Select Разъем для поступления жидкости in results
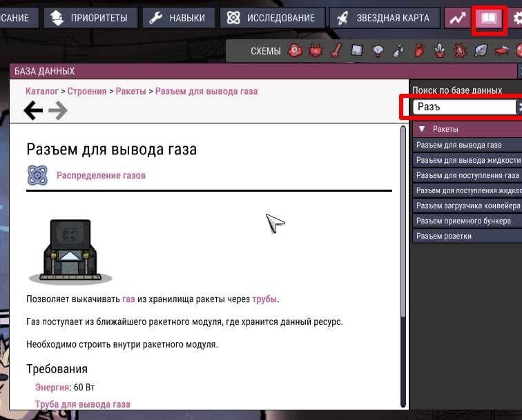522x420 pixels. [467, 190]
